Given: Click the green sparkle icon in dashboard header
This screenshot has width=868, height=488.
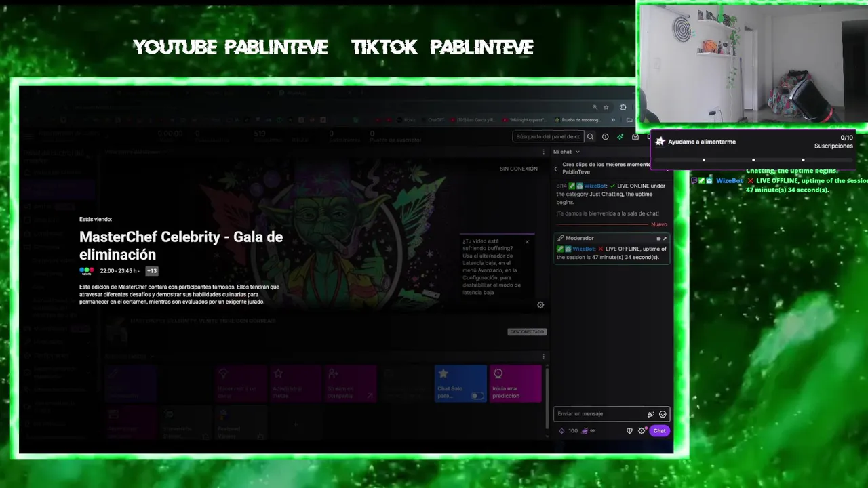Looking at the screenshot, I should (620, 136).
